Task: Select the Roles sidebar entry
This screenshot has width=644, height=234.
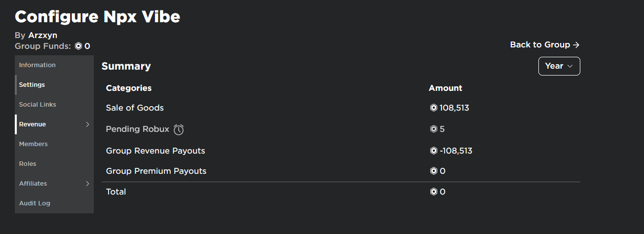Action: pos(28,164)
